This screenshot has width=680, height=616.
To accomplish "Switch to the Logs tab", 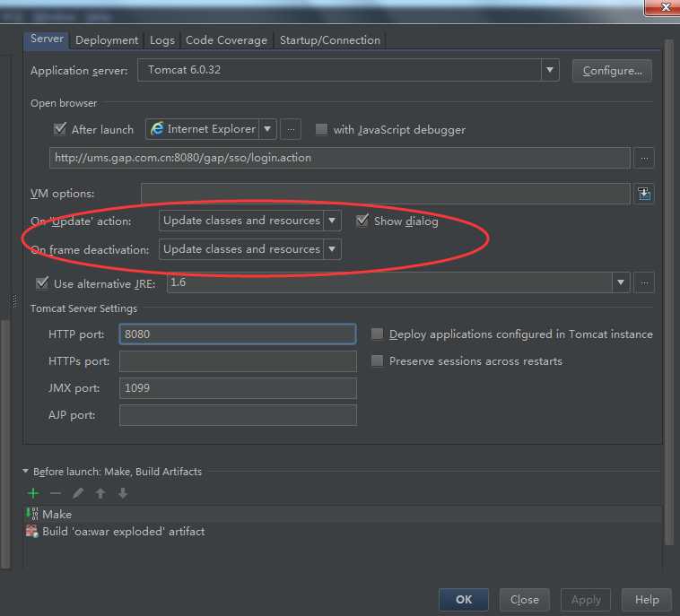I will [162, 40].
